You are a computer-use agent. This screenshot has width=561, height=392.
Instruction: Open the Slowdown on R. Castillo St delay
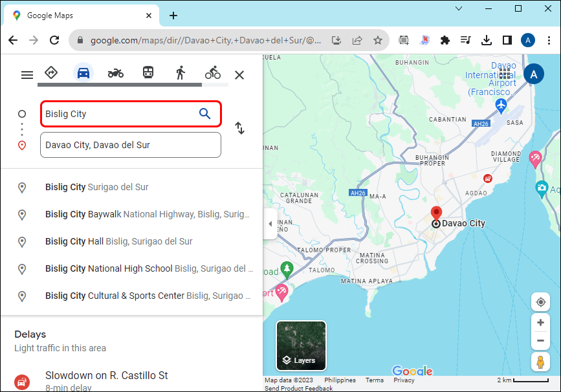(x=131, y=379)
